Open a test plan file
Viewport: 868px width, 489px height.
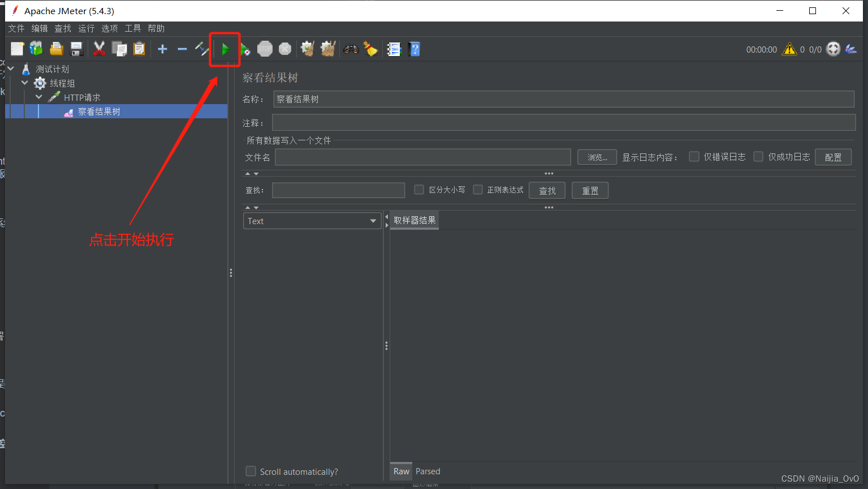pos(57,49)
